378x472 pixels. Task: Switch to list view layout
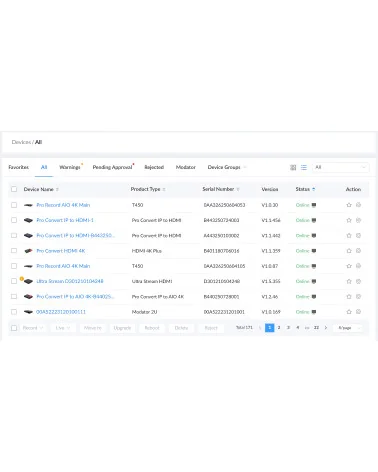(x=304, y=167)
